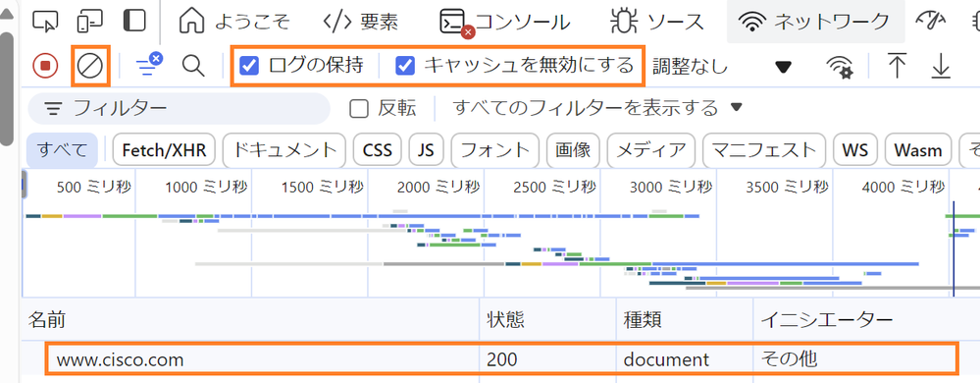
Task: Filter by JS requests
Action: tap(427, 150)
